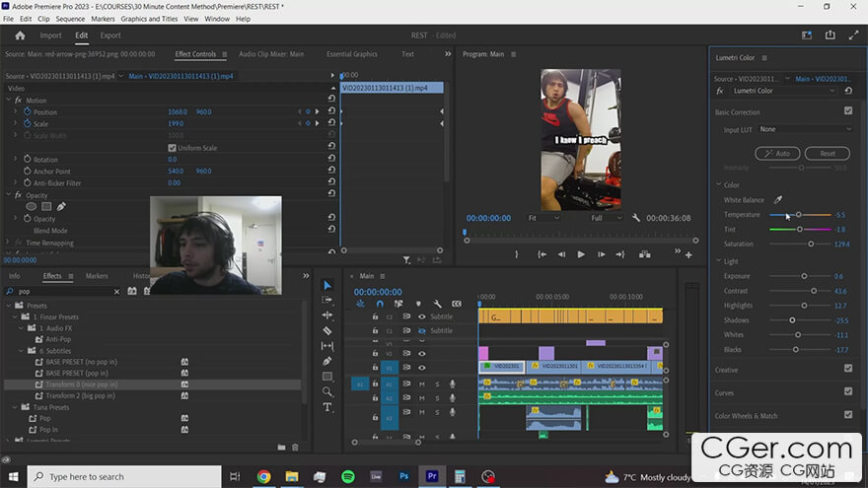Open the Full playback resolution dropdown
Screen dimensions: 868x488
(x=607, y=218)
